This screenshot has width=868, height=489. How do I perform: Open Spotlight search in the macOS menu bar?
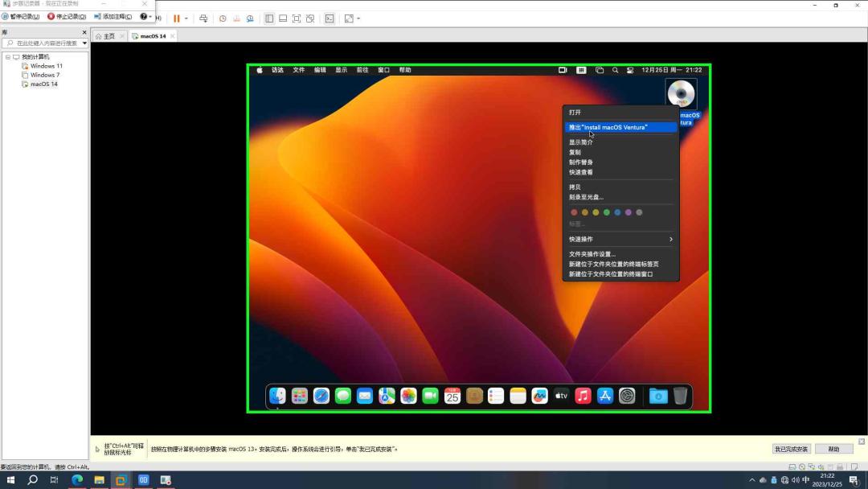pos(615,70)
